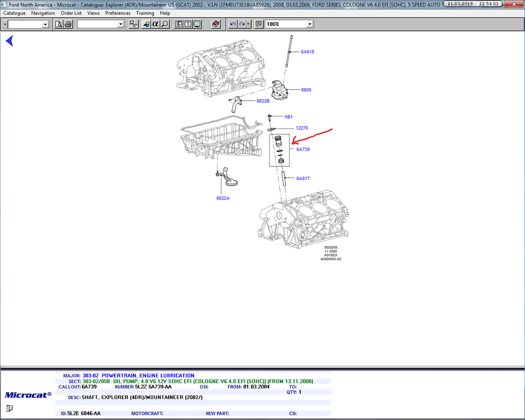The height and width of the screenshot is (420, 525).
Task: Select callout 6622B in the diagram
Action: (x=263, y=101)
